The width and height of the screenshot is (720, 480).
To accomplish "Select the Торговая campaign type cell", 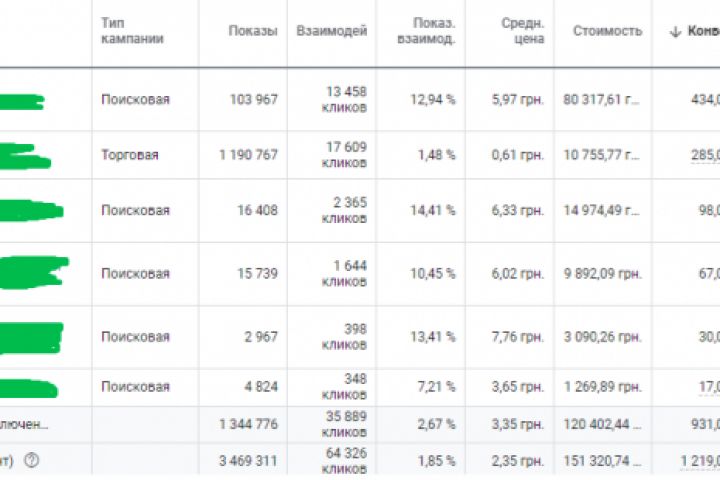I will click(129, 155).
